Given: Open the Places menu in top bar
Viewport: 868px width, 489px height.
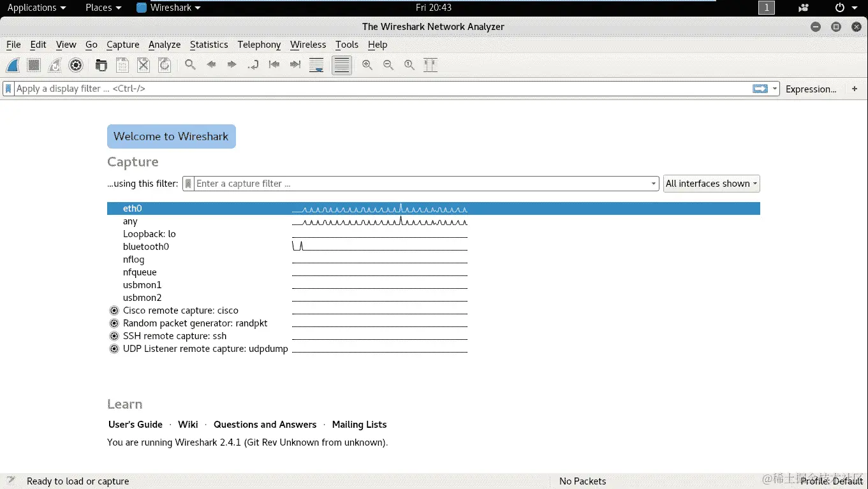Looking at the screenshot, I should 103,8.
